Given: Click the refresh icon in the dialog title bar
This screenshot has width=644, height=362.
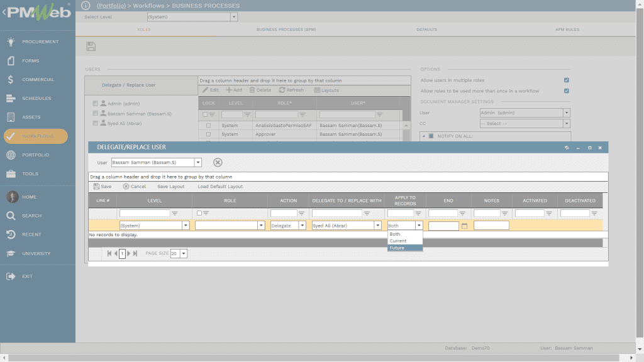Looking at the screenshot, I should 567,148.
